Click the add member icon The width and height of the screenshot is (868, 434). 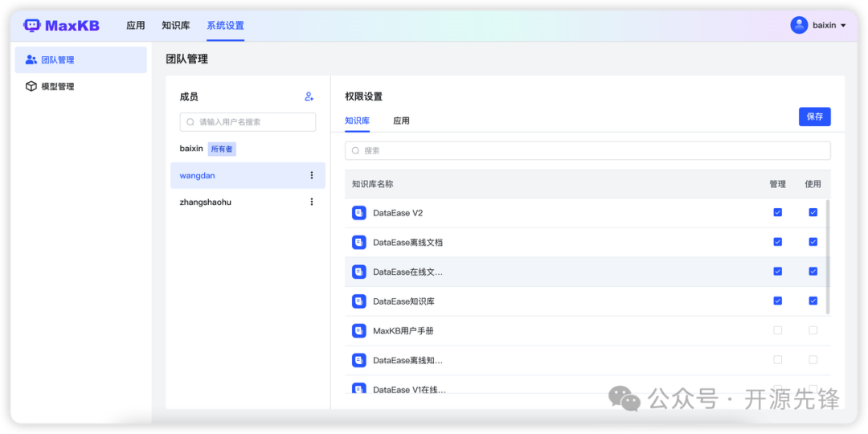click(x=309, y=96)
